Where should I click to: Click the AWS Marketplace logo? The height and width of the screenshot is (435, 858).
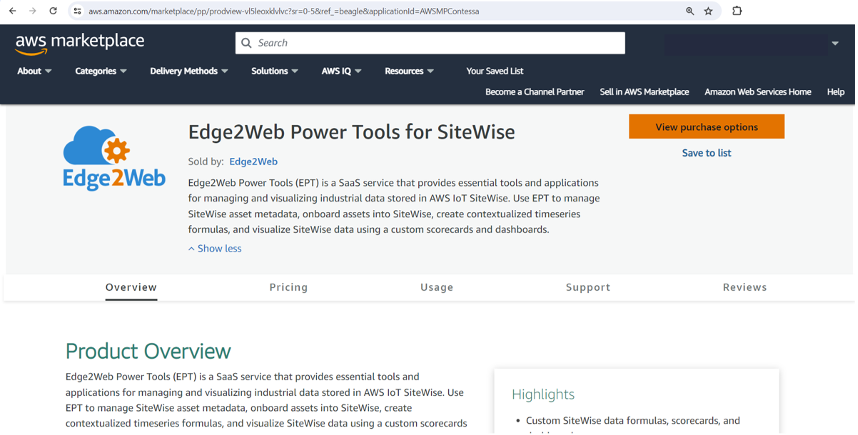pyautogui.click(x=80, y=44)
